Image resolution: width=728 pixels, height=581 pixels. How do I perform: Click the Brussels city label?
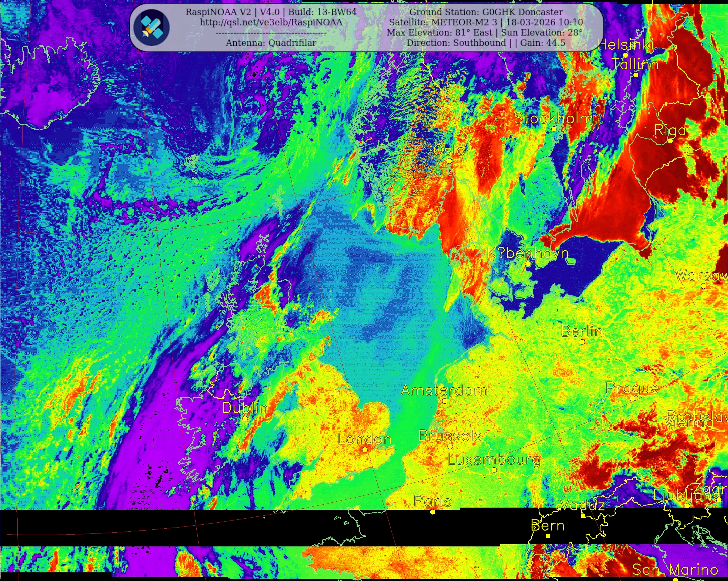tap(450, 436)
